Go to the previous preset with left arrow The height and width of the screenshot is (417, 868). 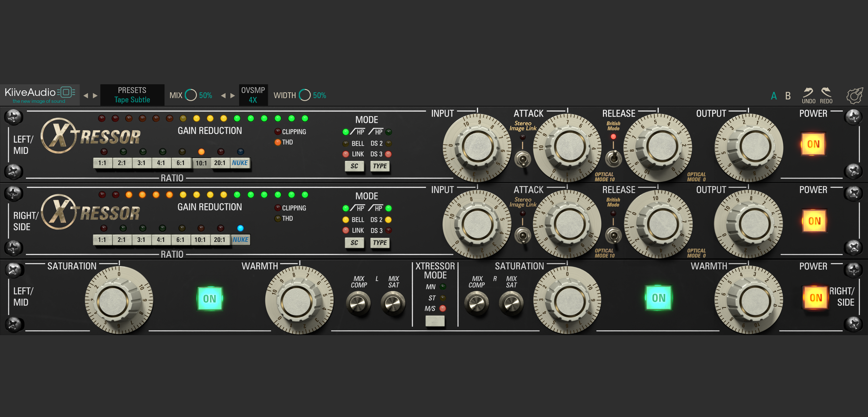click(86, 95)
